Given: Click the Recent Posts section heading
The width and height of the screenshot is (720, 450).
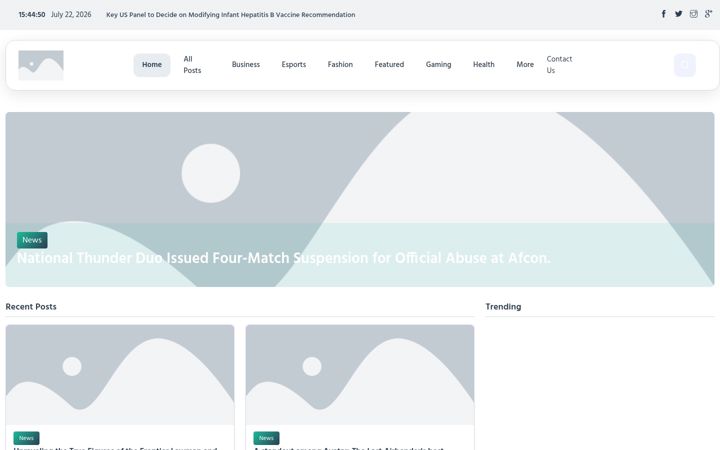Looking at the screenshot, I should (31, 307).
